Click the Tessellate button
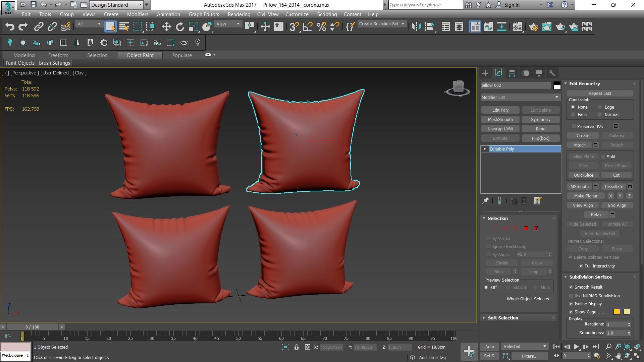The image size is (644, 362). pyautogui.click(x=613, y=187)
